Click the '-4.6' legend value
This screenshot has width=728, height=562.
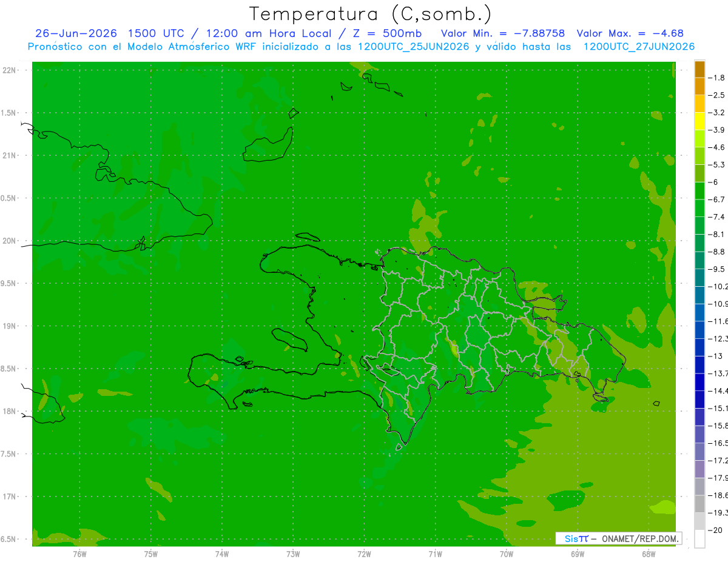(718, 147)
